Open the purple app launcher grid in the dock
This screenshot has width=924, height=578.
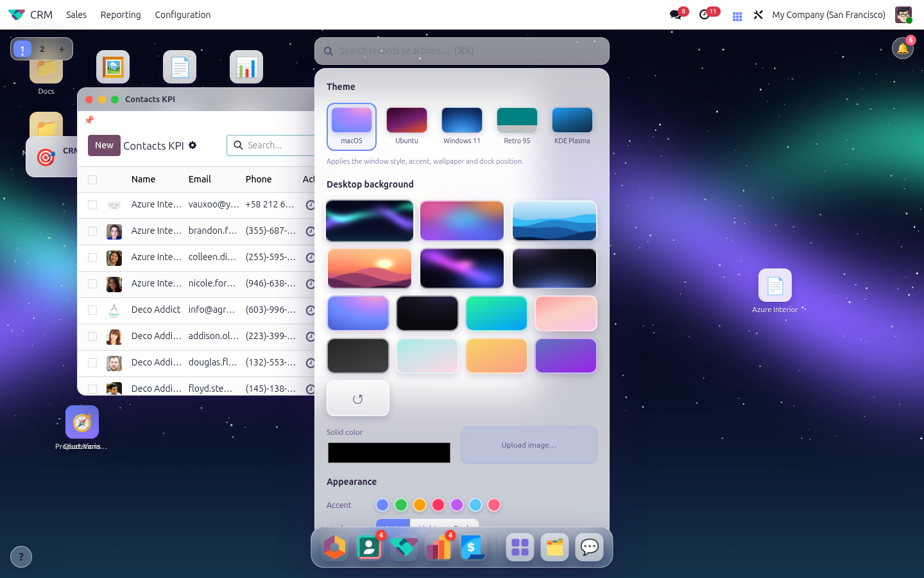520,547
